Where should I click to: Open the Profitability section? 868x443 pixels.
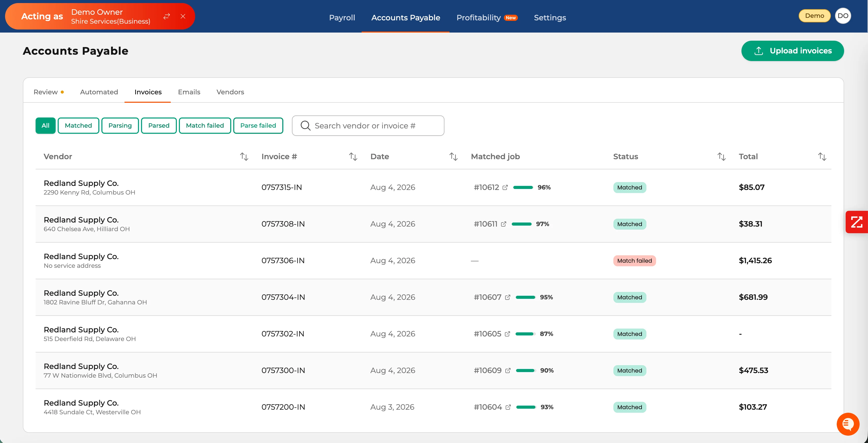pos(487,18)
